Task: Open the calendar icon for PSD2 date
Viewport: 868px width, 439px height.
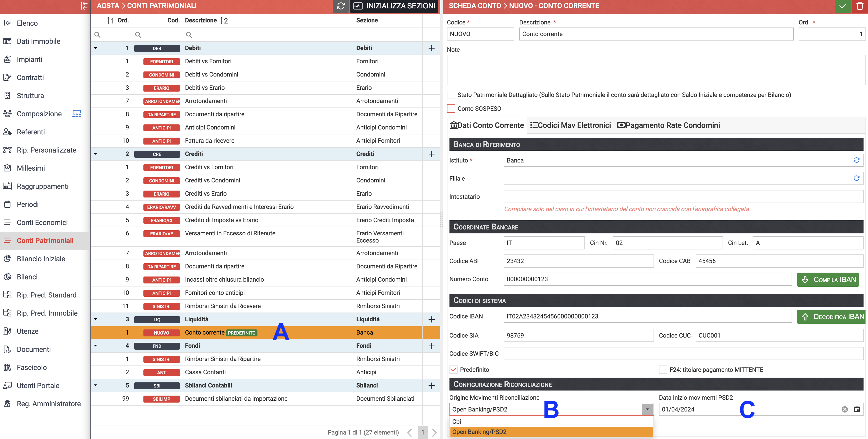Action: tap(857, 409)
